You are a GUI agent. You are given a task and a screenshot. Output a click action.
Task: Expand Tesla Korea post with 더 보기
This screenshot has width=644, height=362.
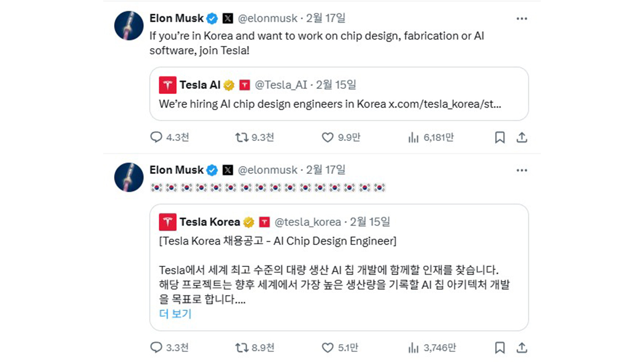pos(175,314)
